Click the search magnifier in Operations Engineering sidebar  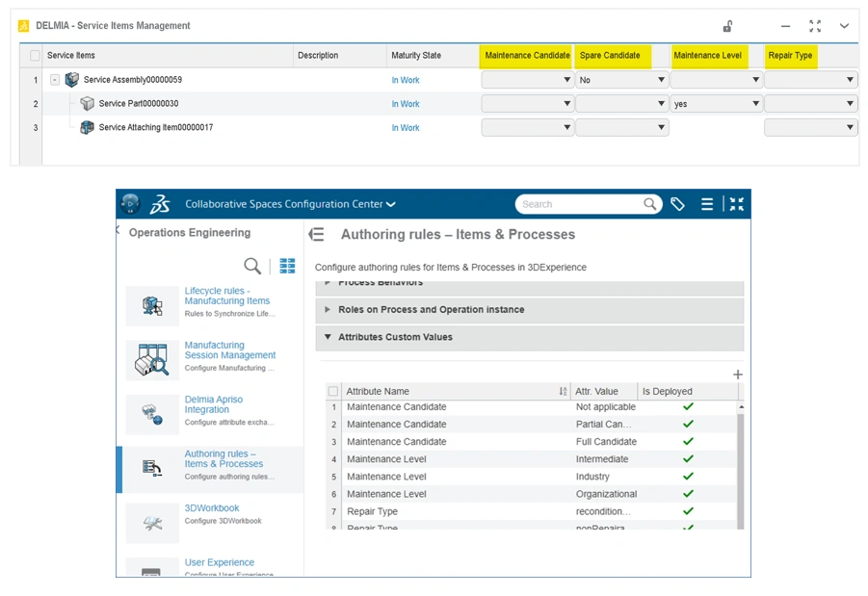point(252,266)
